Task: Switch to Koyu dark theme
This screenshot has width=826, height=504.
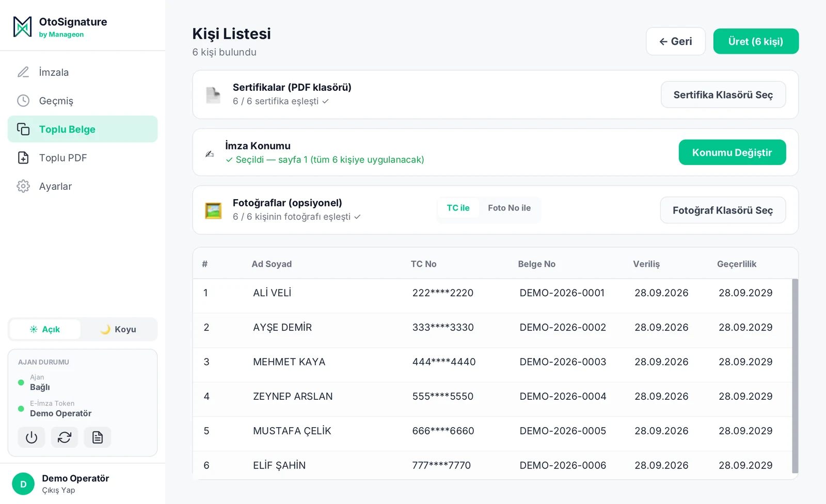Action: point(118,329)
